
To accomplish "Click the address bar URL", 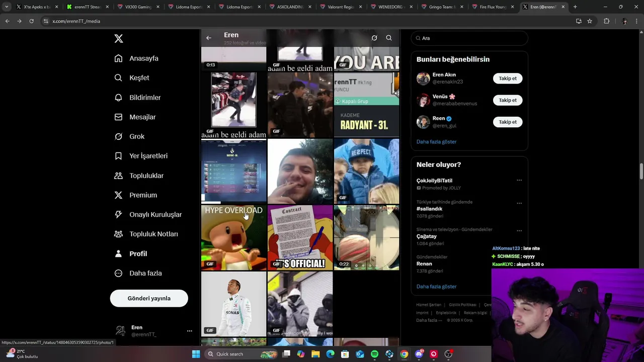I will [76, 21].
